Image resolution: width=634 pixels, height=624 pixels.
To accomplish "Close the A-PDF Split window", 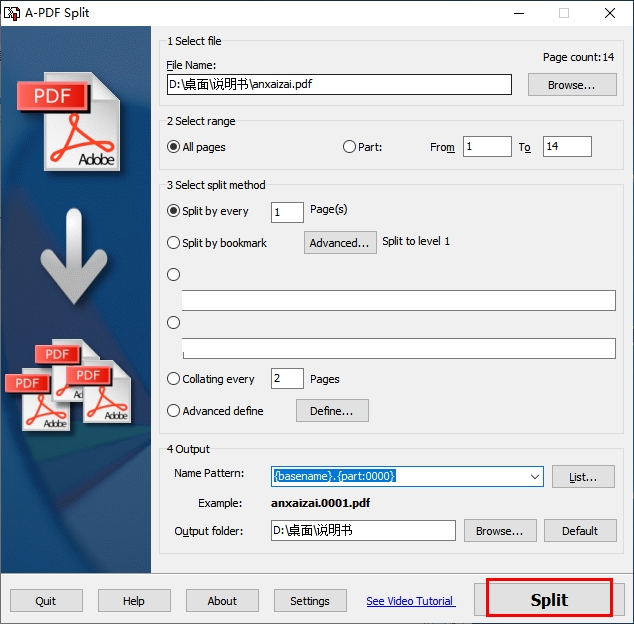I will [610, 13].
